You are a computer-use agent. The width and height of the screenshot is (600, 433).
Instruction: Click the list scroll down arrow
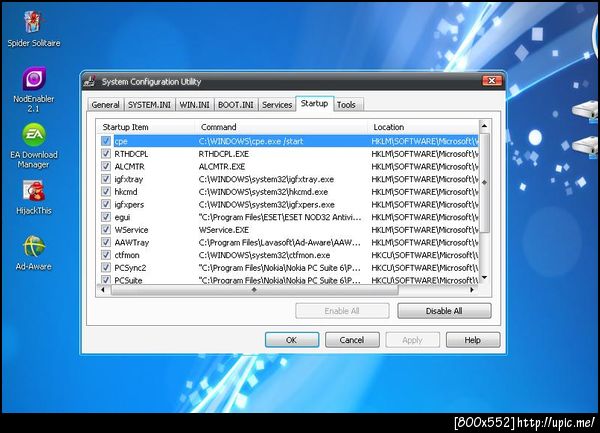(484, 278)
